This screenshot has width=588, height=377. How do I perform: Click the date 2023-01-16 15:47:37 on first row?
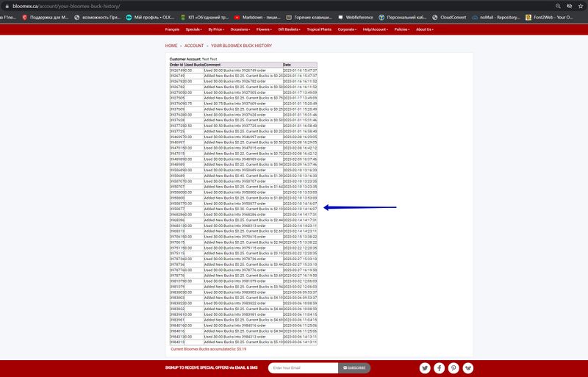(x=300, y=70)
